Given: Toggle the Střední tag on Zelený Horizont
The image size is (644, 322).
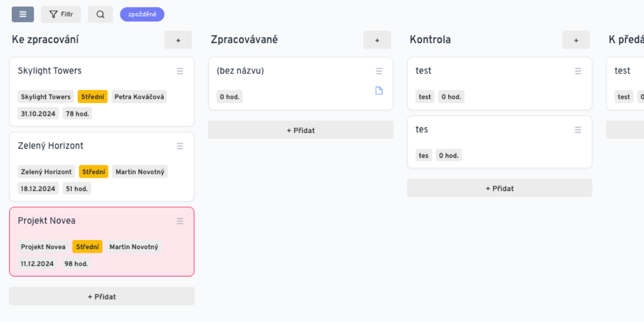Looking at the screenshot, I should [93, 171].
